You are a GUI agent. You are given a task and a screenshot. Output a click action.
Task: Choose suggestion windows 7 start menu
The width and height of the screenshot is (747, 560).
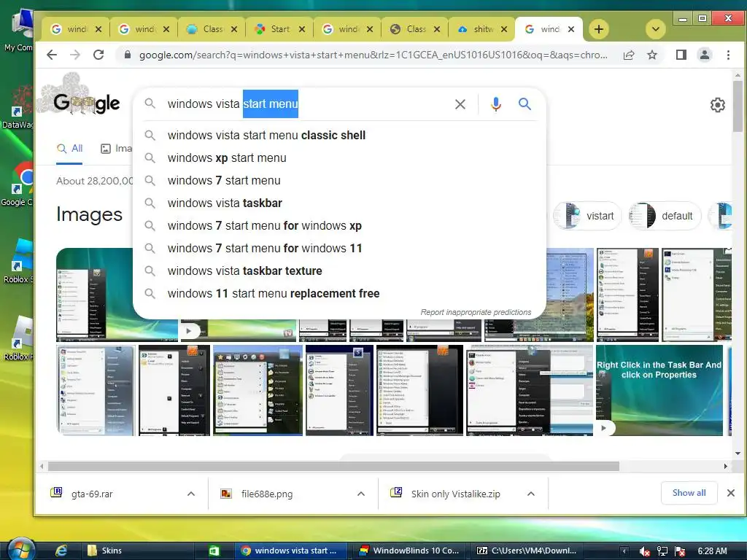click(x=339, y=181)
